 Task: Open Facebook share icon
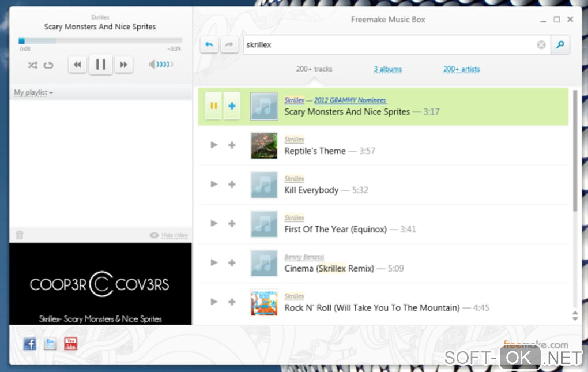[x=30, y=344]
